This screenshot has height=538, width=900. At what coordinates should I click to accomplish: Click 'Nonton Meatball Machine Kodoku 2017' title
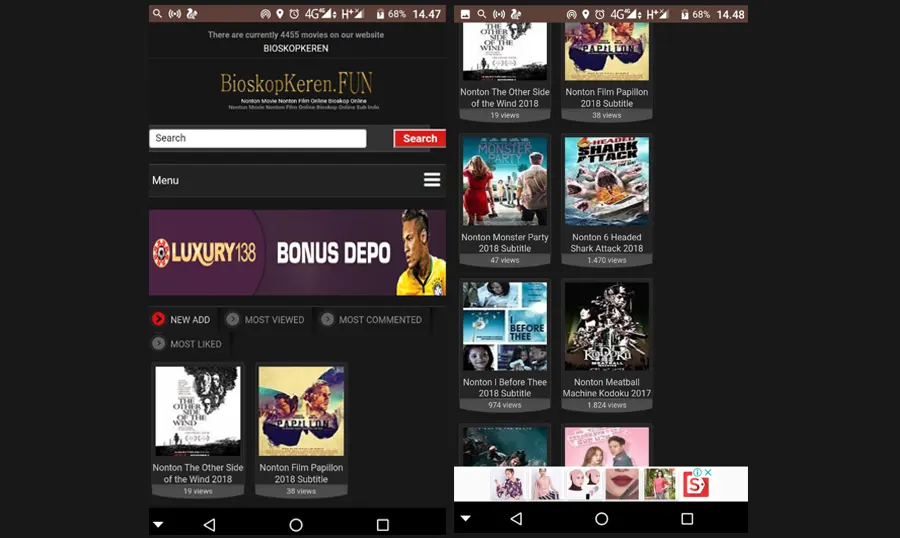(607, 388)
